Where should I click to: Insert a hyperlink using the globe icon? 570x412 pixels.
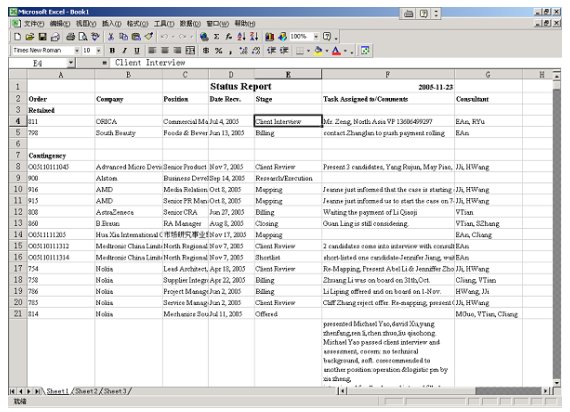coord(204,37)
